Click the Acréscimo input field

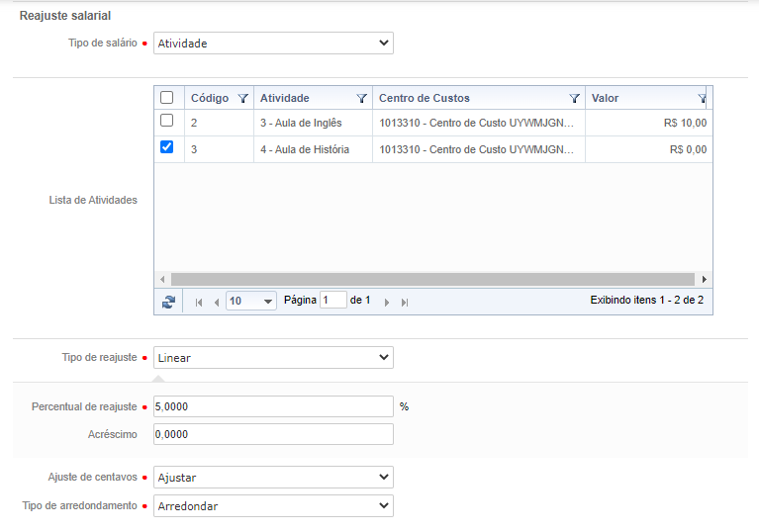[x=273, y=434]
